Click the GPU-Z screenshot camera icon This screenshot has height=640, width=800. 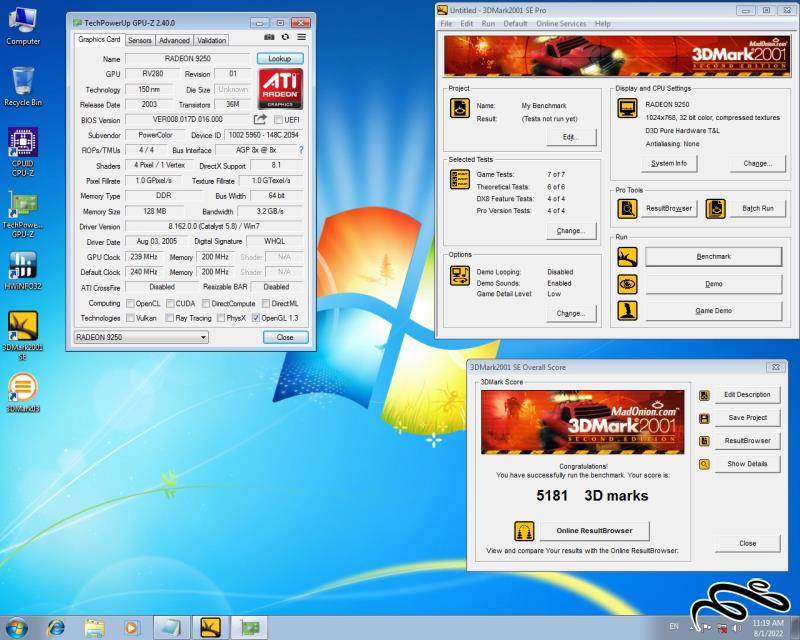[x=269, y=37]
